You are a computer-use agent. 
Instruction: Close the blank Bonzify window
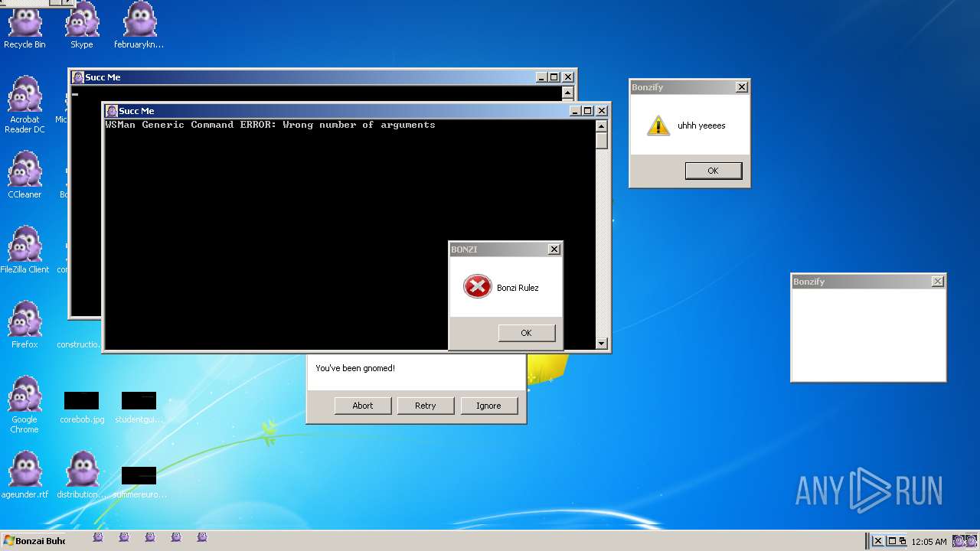(937, 282)
